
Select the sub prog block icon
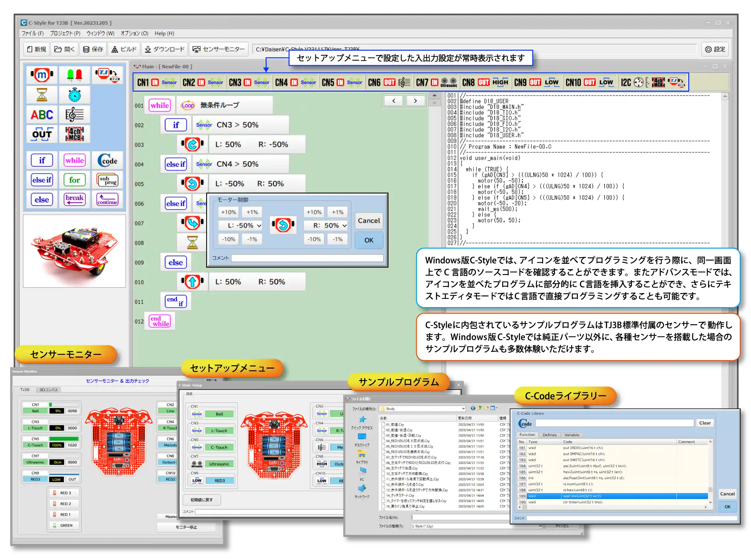pyautogui.click(x=108, y=180)
